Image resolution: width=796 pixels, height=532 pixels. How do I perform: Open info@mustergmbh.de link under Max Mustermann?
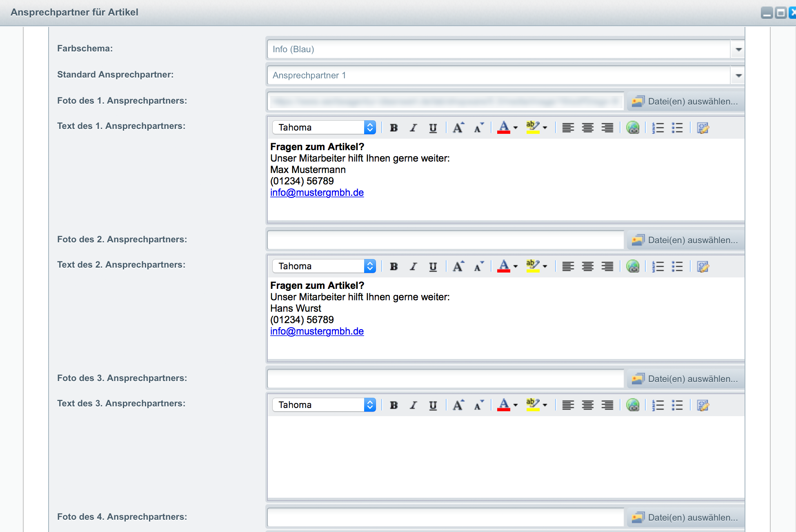317,193
